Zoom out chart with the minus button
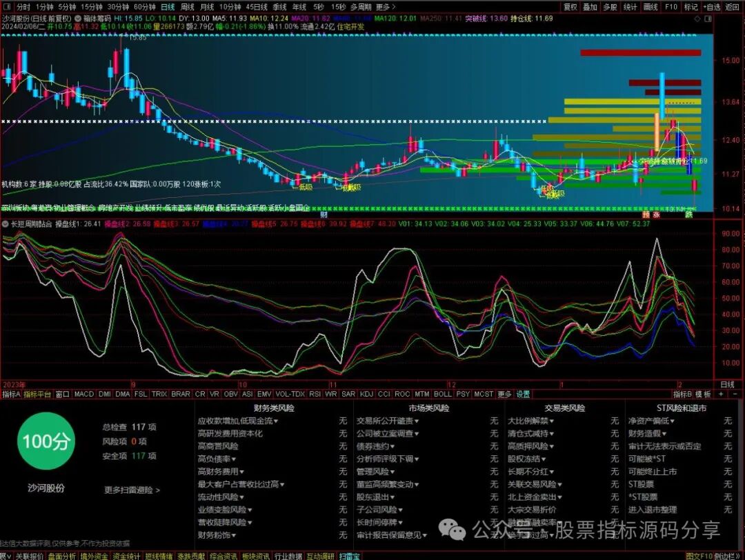745x560 pixels. [735, 394]
